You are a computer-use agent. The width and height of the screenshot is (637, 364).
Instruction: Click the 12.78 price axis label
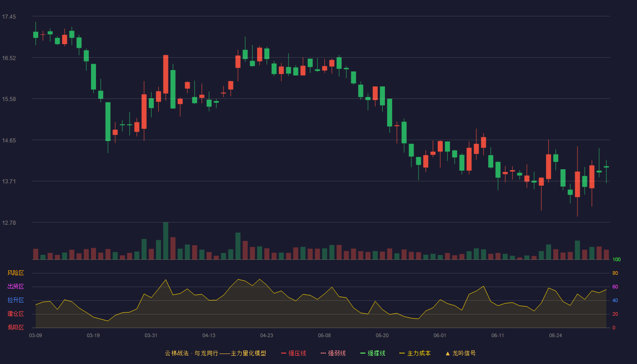coord(9,223)
